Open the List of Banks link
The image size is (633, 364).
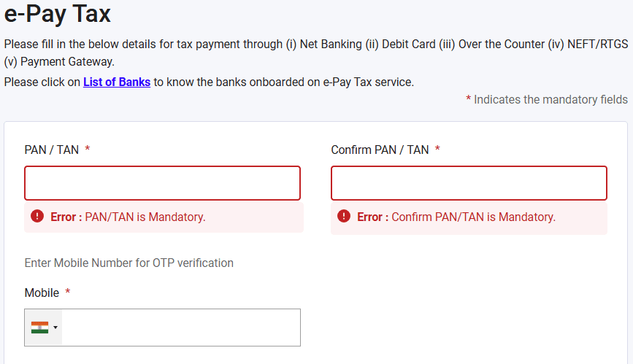[x=117, y=82]
